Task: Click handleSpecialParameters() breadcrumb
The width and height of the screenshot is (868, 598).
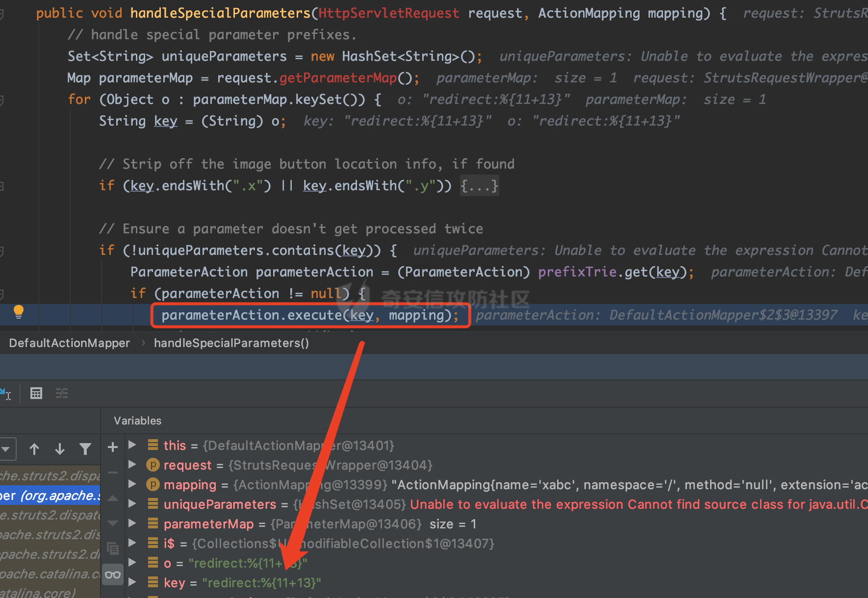Action: click(231, 343)
